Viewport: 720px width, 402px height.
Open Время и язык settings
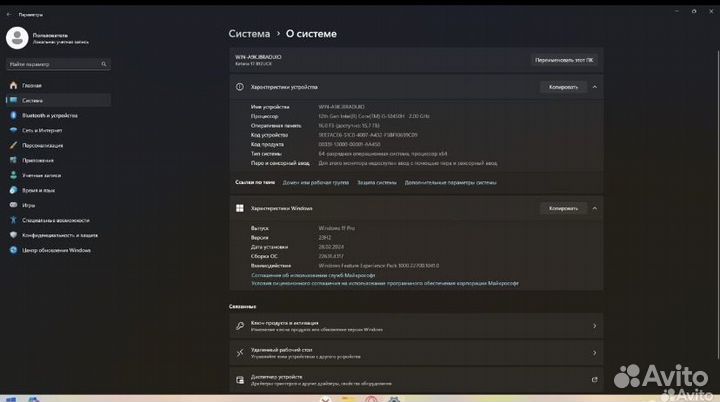39,190
